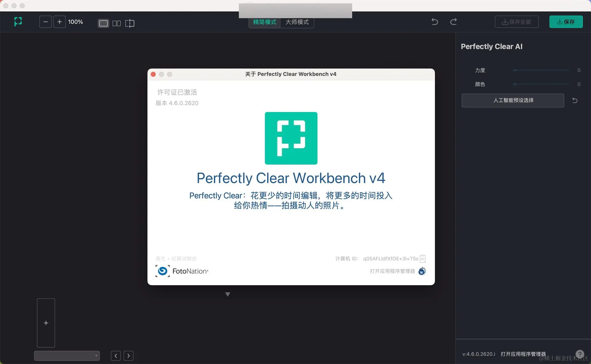Switch to 精简模式 tab
The width and height of the screenshot is (591, 364).
click(265, 22)
